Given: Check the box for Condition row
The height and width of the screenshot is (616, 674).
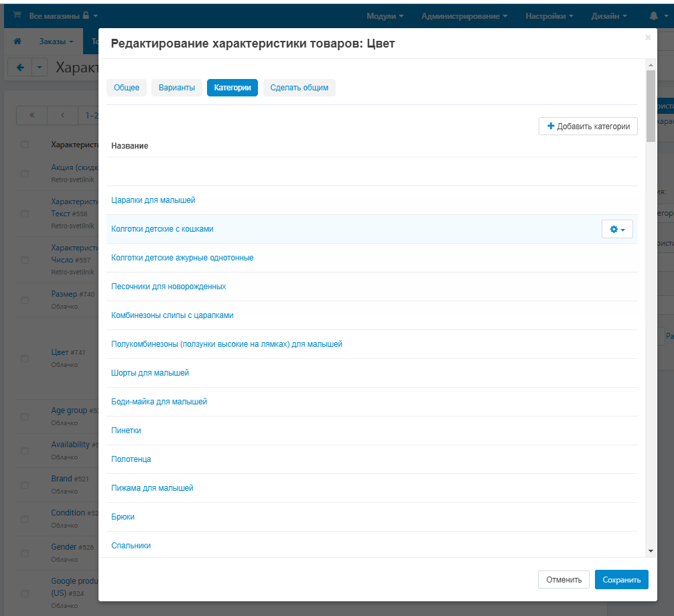Looking at the screenshot, I should point(25,520).
